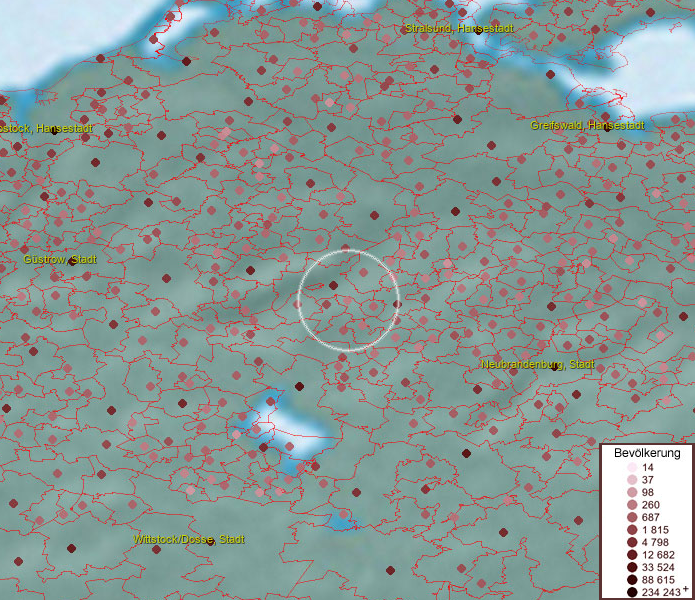Click the legend value 1 815
This screenshot has width=695, height=600.
[x=655, y=530]
